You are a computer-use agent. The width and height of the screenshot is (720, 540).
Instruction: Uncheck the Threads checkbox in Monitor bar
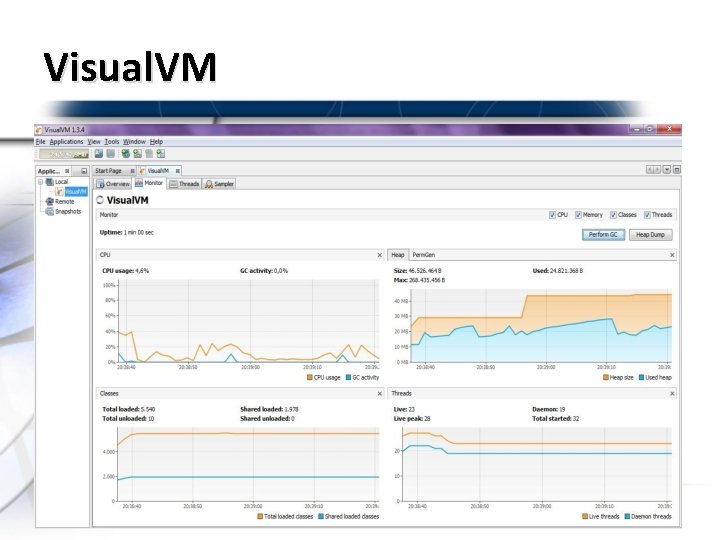647,215
